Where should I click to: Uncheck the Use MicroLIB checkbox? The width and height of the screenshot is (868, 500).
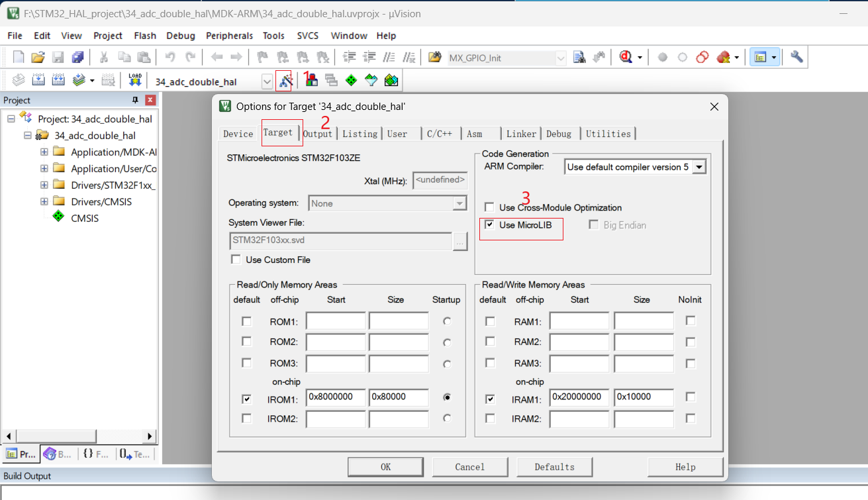(x=489, y=225)
